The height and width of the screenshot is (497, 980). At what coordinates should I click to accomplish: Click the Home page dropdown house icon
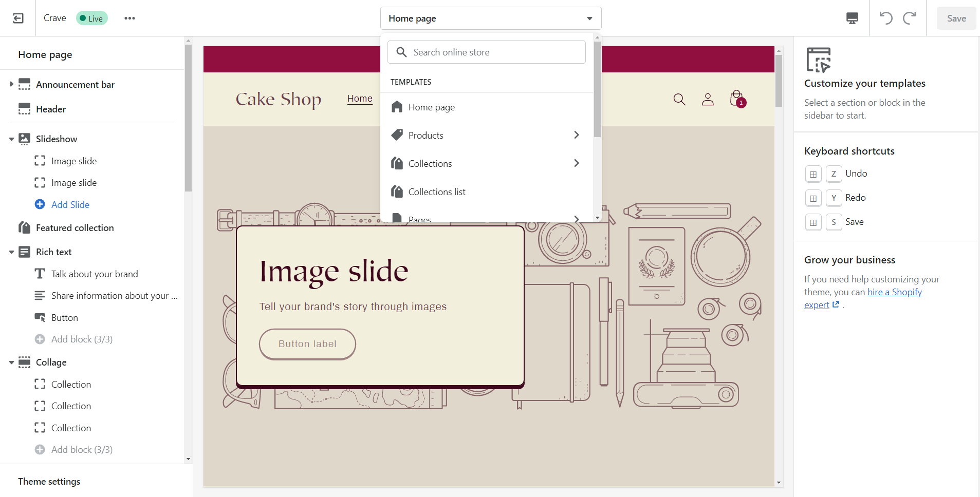397,107
